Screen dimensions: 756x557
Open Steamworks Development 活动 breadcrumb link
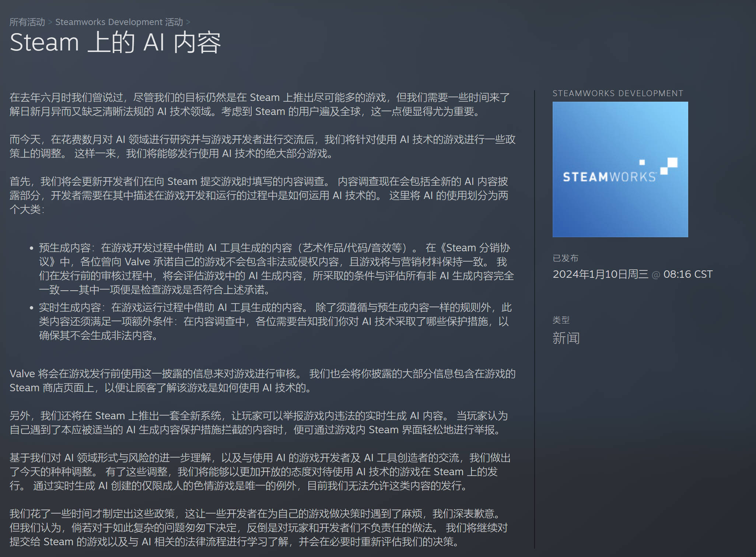119,22
